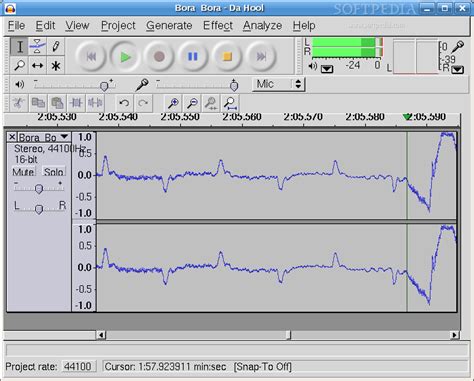
Task: Click the '[Snap-To Off]' status text
Action: [x=263, y=367]
